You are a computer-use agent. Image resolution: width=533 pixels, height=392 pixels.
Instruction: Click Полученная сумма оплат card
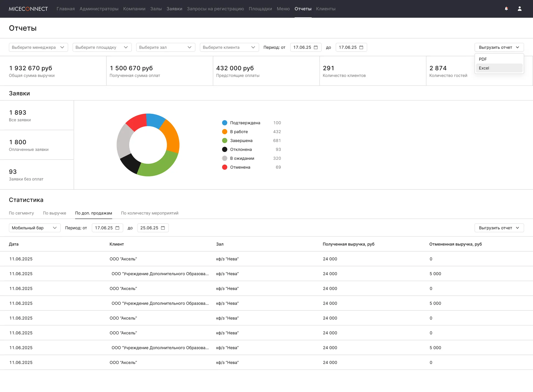160,71
